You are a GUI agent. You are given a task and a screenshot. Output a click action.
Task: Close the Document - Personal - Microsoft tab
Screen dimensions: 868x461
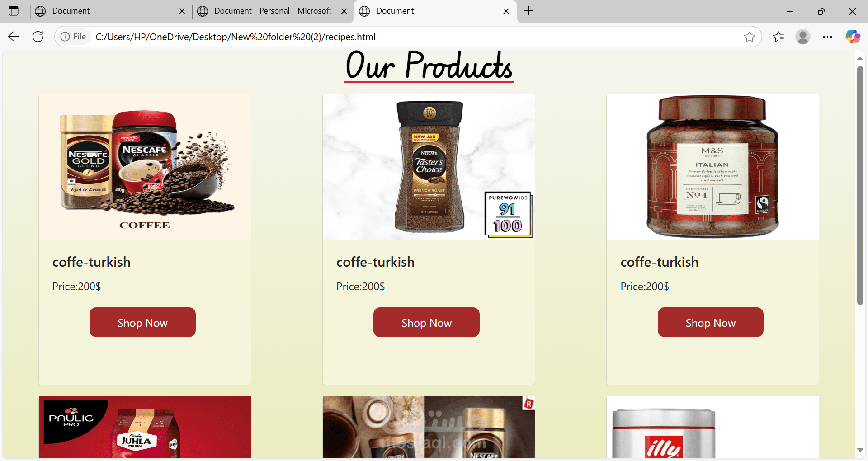[344, 11]
